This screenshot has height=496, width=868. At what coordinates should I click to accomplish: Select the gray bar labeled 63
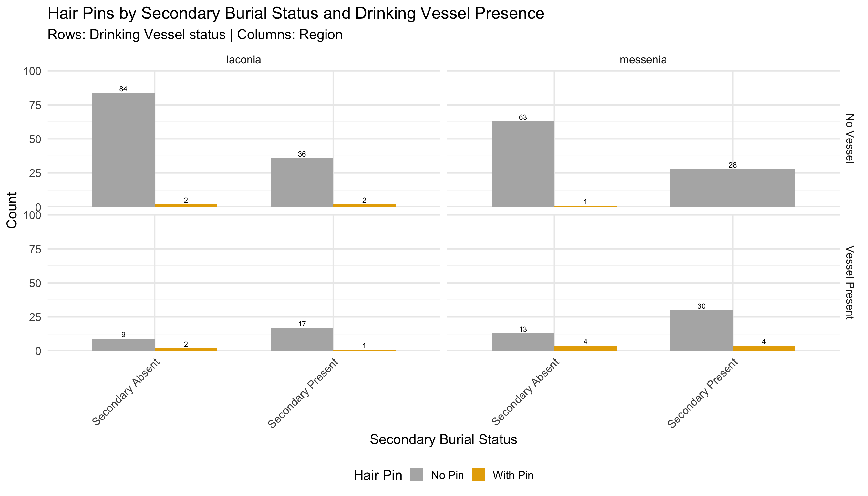point(523,164)
